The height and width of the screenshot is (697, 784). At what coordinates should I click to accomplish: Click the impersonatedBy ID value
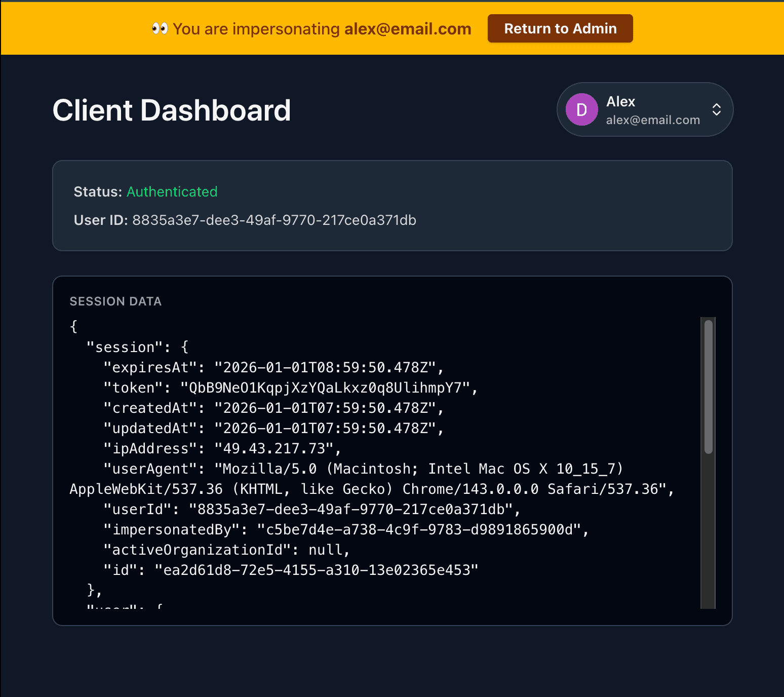(x=419, y=530)
